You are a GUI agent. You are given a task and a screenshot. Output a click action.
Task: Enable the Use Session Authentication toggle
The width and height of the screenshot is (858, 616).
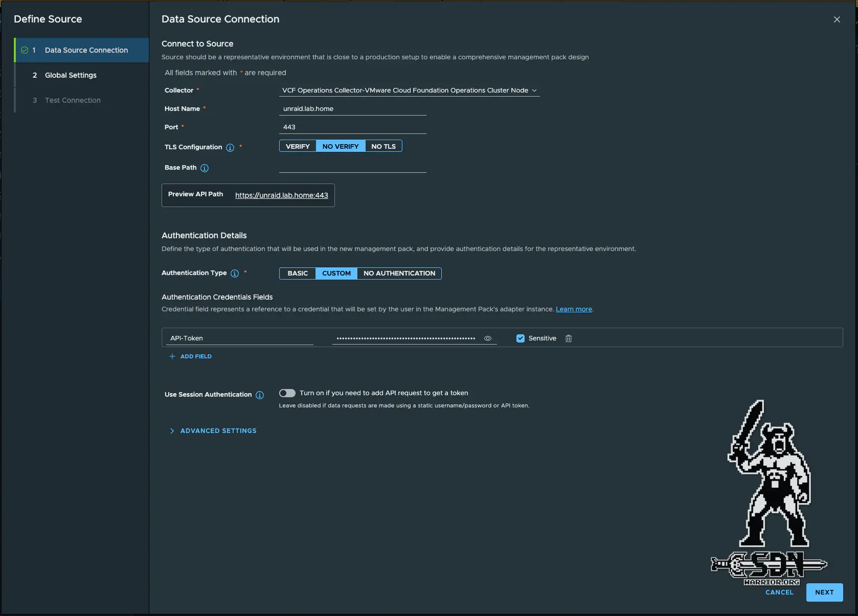(x=287, y=393)
